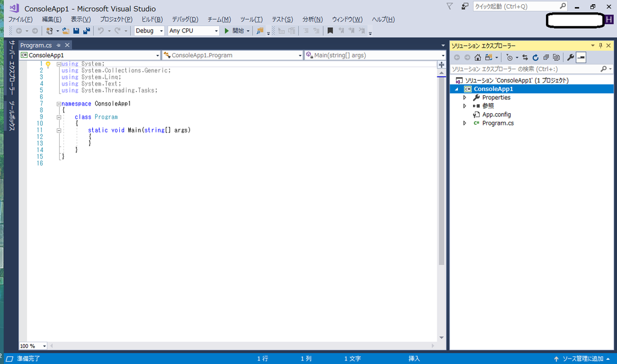Image resolution: width=617 pixels, height=364 pixels.
Task: Click the search magnifier in Solution Explorer
Action: pos(603,69)
